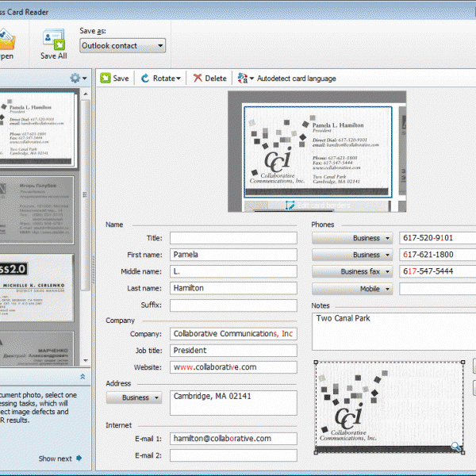The height and width of the screenshot is (476, 476).
Task: Click the cropped CCI logo image preview
Action: (x=390, y=407)
